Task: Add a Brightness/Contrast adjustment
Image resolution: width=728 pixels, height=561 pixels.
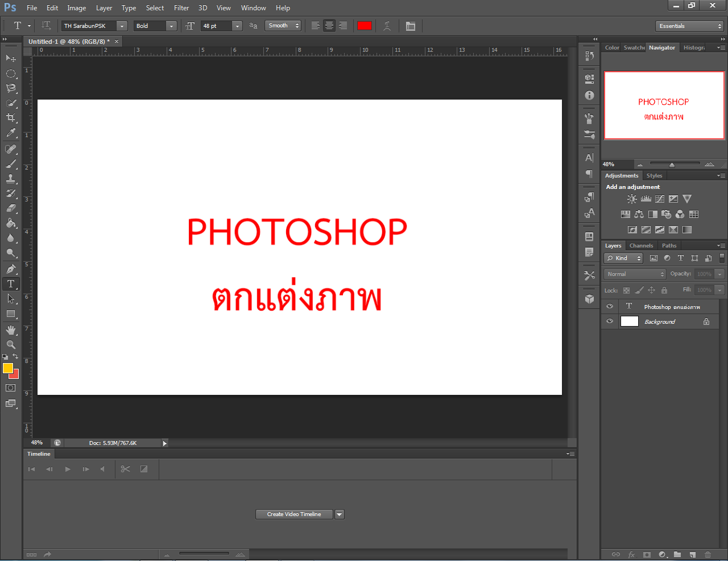Action: [x=632, y=199]
